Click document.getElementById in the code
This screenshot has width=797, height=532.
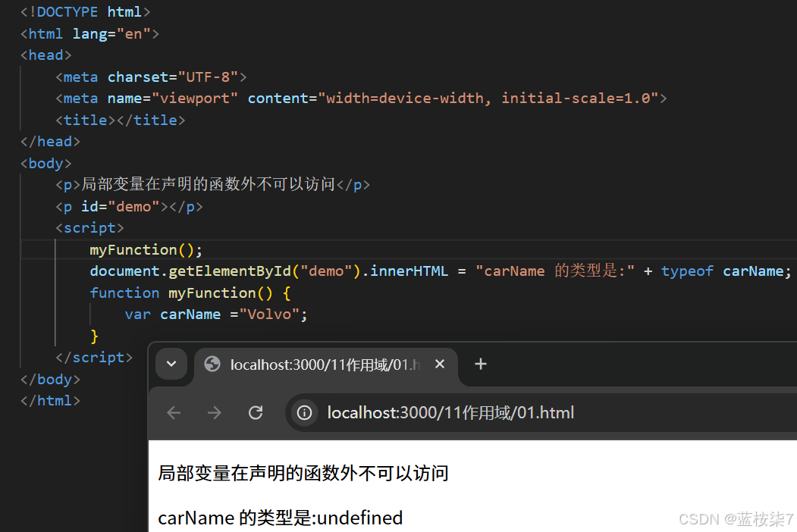[x=190, y=271]
